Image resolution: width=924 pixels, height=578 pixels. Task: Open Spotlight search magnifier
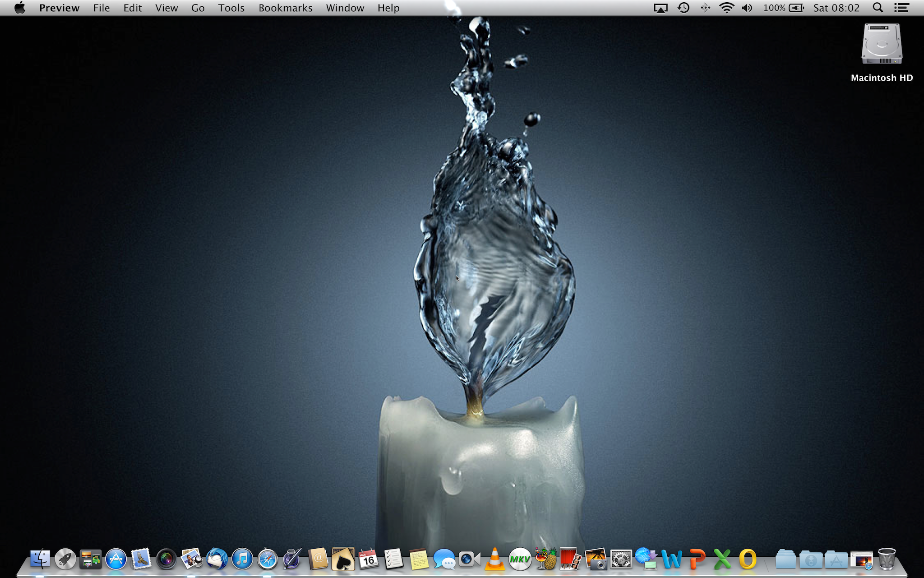(x=878, y=8)
